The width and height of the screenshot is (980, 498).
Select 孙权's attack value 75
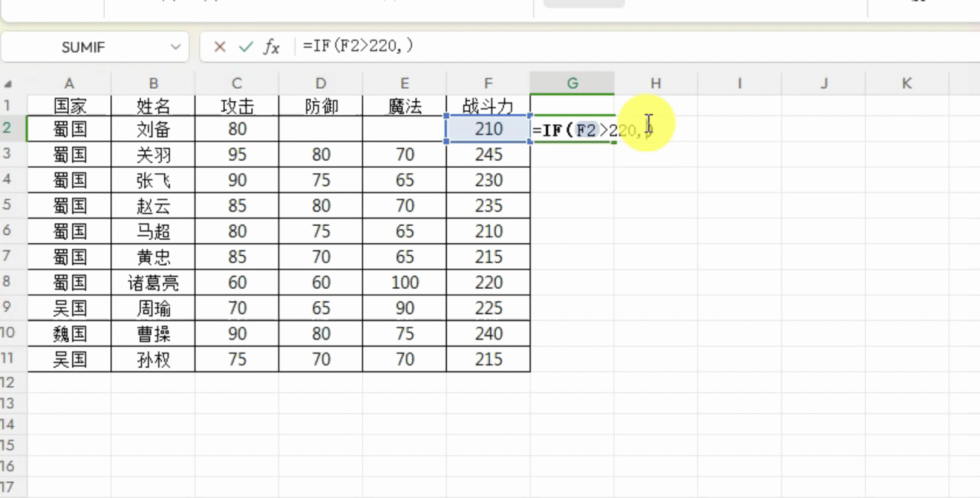pos(237,359)
